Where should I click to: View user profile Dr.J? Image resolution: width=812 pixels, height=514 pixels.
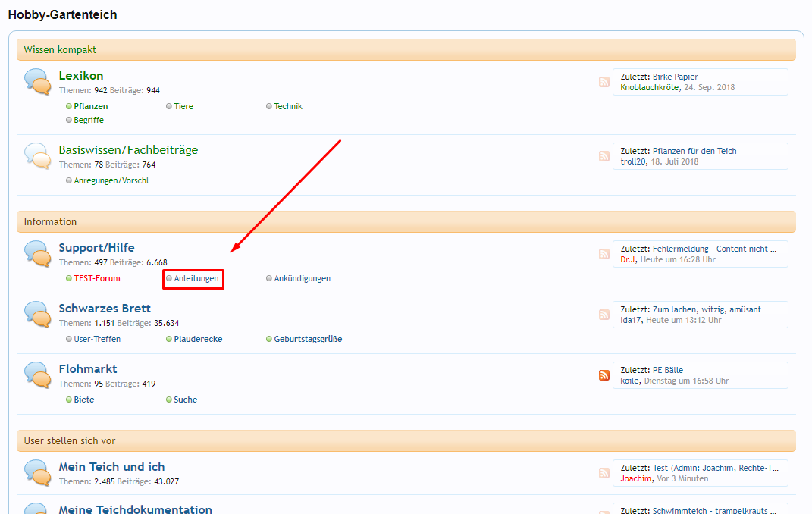tap(628, 259)
